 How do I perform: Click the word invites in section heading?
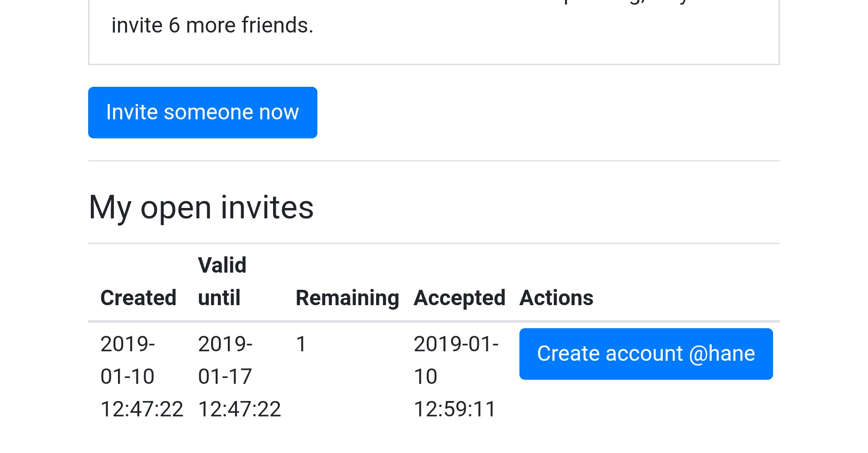coord(267,208)
